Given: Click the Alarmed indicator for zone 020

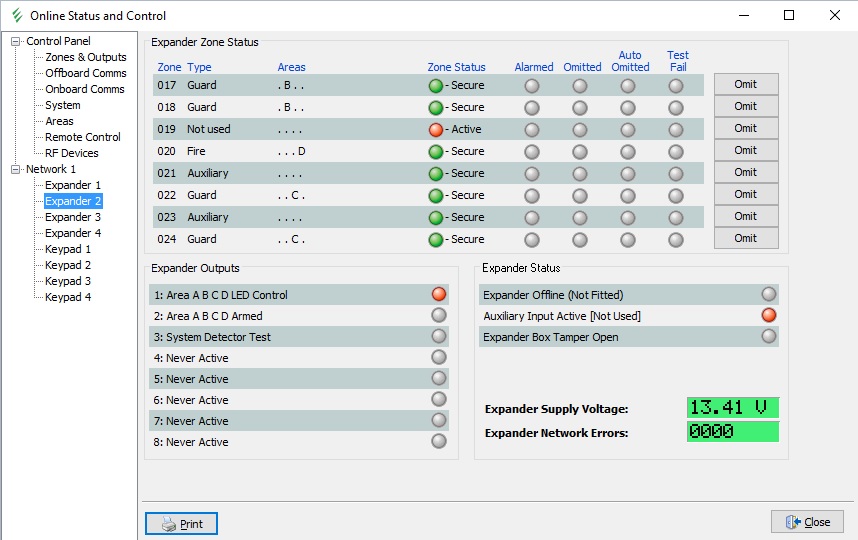Looking at the screenshot, I should [x=532, y=151].
